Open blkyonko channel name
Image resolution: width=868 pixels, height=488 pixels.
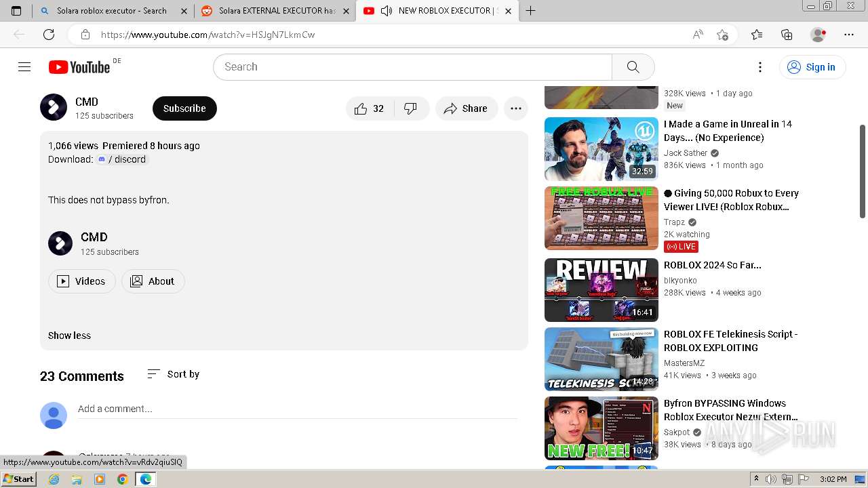680,281
